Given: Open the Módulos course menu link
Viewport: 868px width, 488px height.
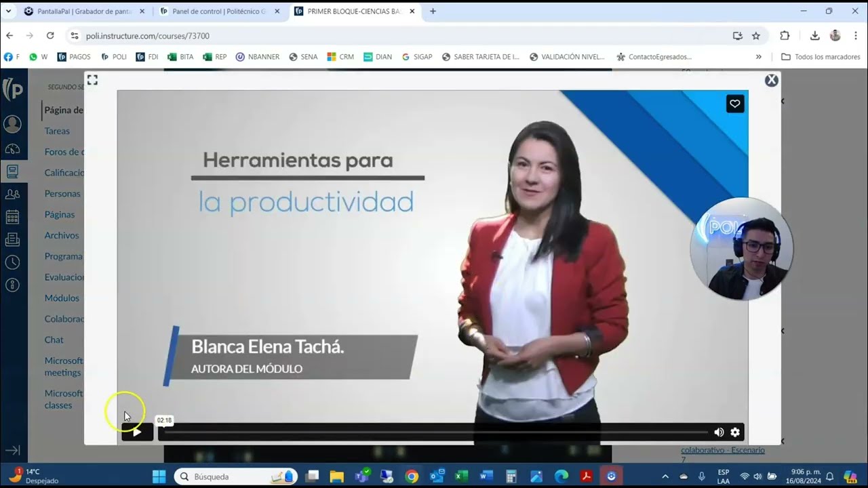Looking at the screenshot, I should (x=62, y=298).
